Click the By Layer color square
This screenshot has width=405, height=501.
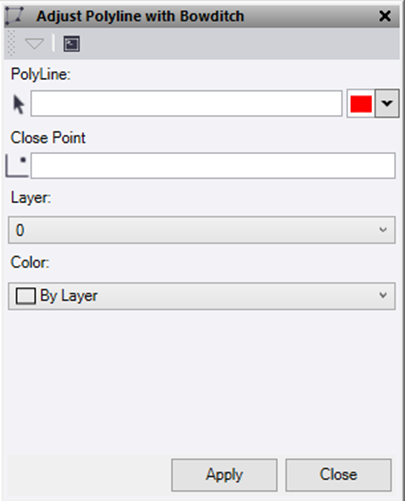tap(26, 296)
